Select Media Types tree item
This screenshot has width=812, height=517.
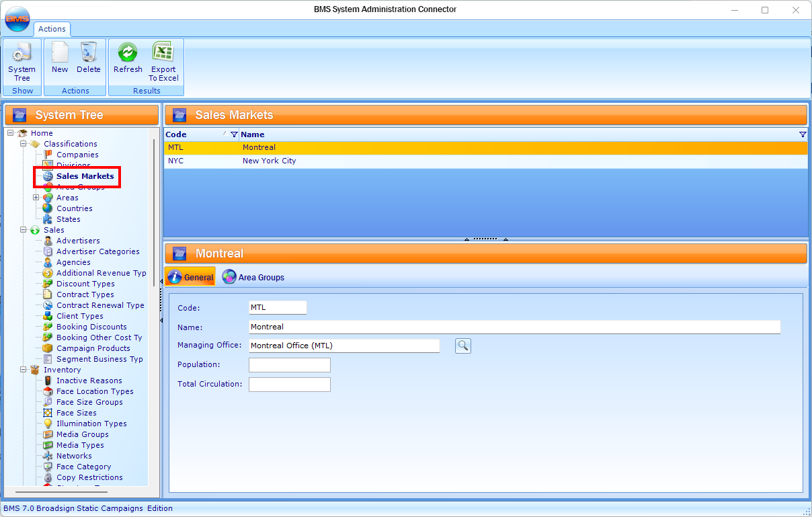(80, 445)
